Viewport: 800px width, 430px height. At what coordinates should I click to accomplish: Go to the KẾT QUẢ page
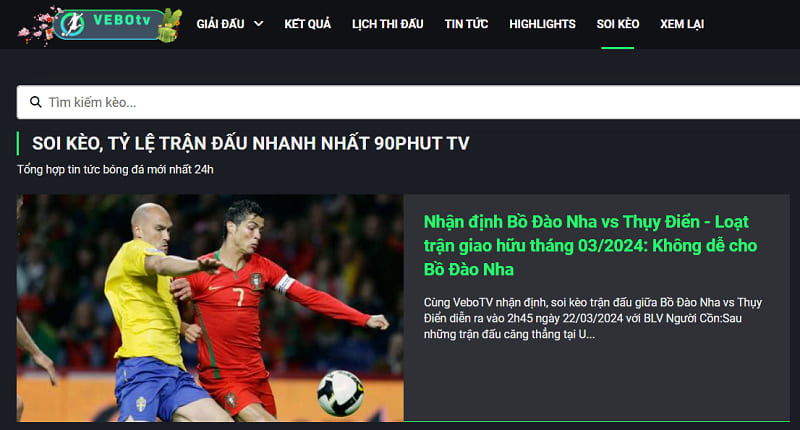[x=308, y=24]
